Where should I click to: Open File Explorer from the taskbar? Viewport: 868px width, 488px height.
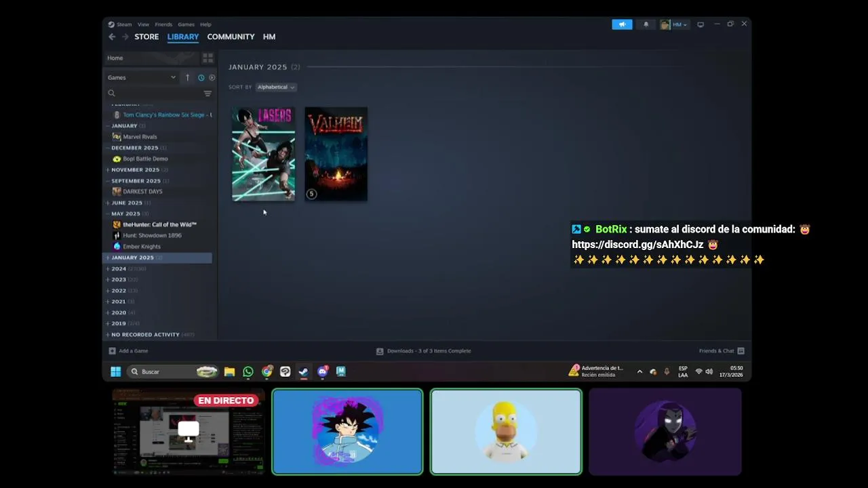tap(229, 371)
